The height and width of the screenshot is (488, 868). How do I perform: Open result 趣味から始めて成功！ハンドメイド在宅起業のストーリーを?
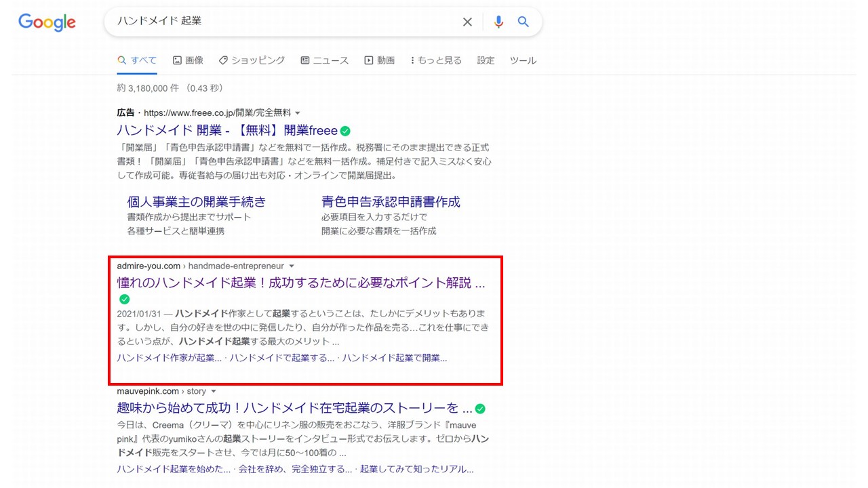294,408
